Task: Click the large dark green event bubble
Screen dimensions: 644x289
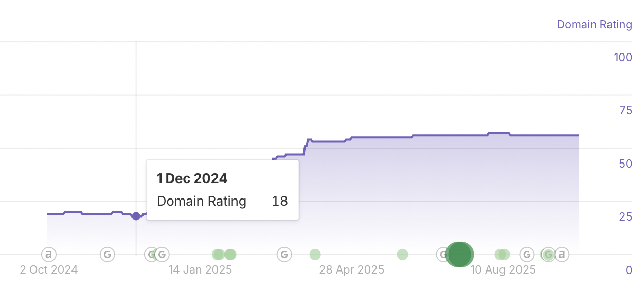Action: click(459, 254)
